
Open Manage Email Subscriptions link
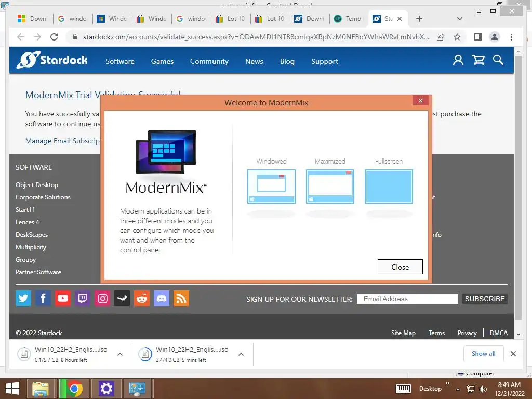coord(63,141)
